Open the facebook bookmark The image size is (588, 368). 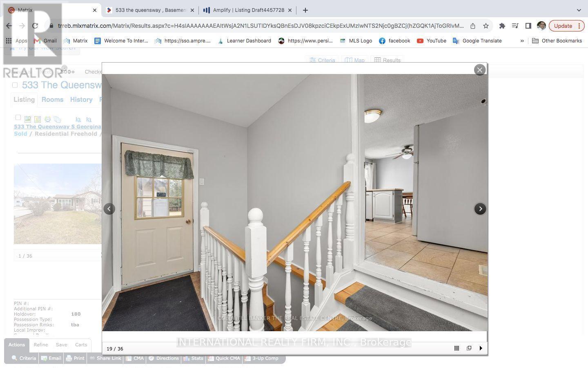tap(394, 41)
